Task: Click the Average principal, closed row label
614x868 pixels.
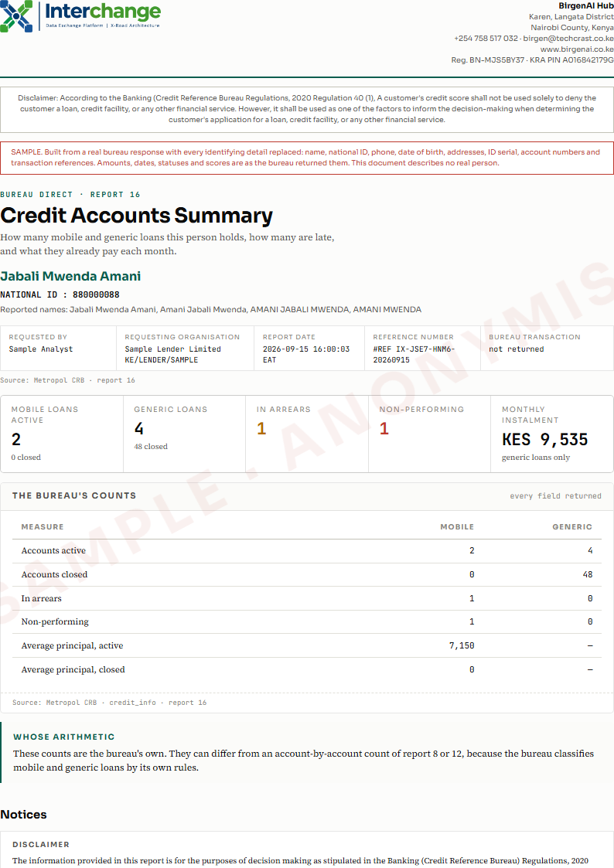Action: [73, 669]
